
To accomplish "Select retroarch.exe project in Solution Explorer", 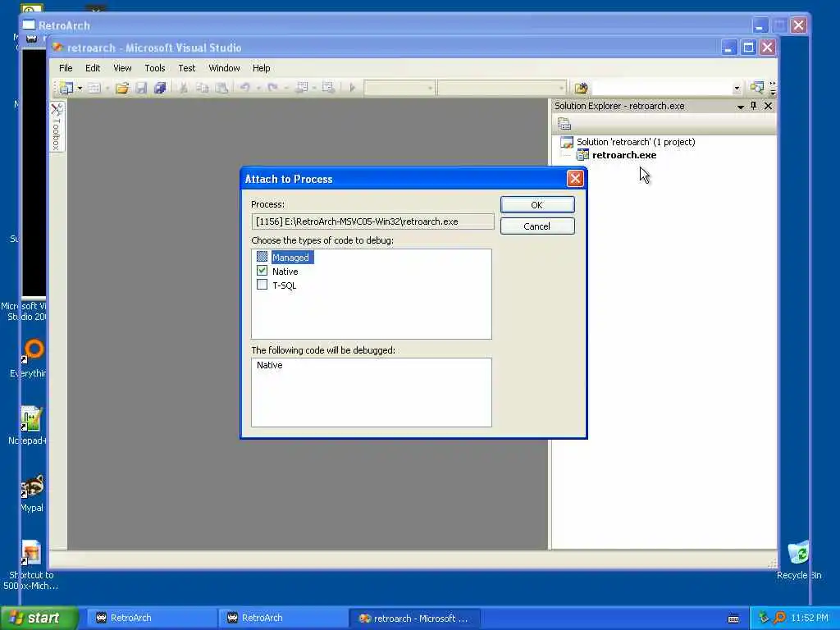I will pos(624,155).
